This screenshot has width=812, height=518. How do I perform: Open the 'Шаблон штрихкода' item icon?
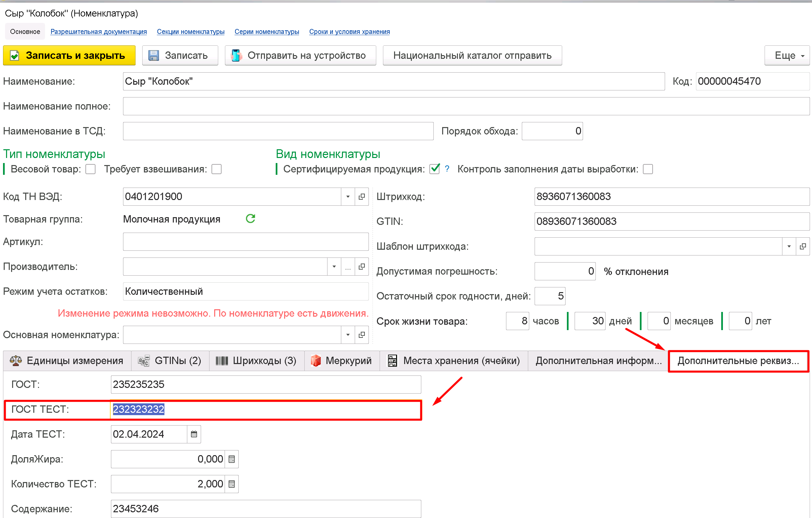point(803,246)
